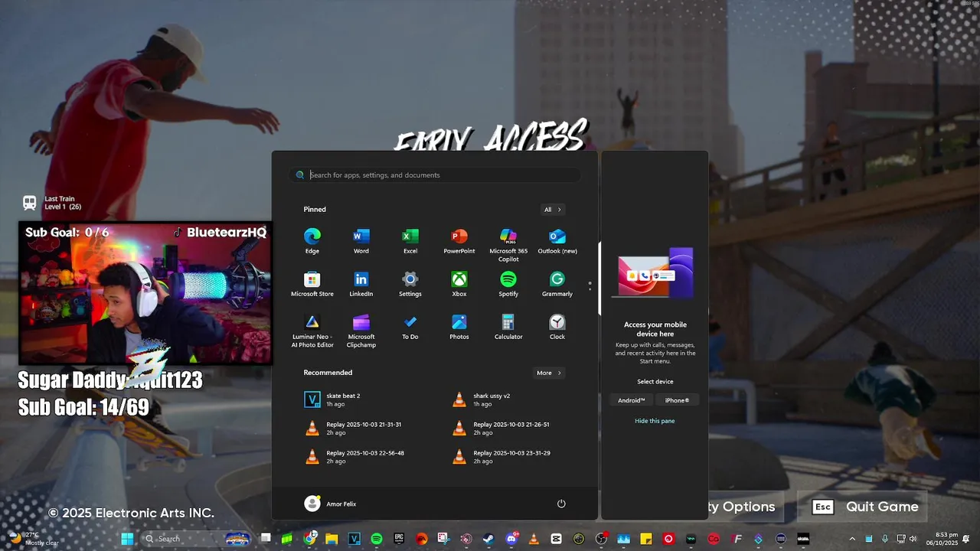Viewport: 980px width, 551px height.
Task: Open the volume control in system tray
Action: click(913, 539)
